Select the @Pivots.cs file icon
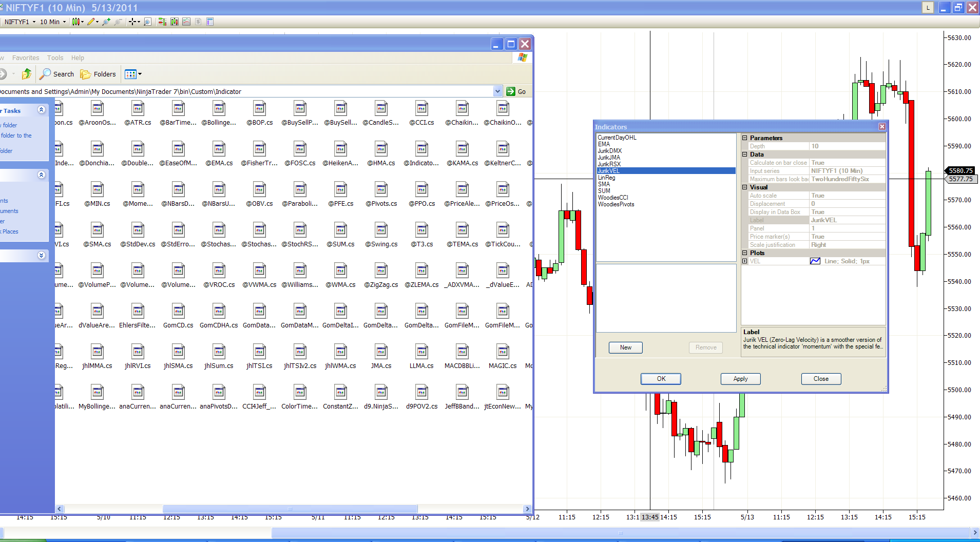The image size is (980, 542). point(381,189)
